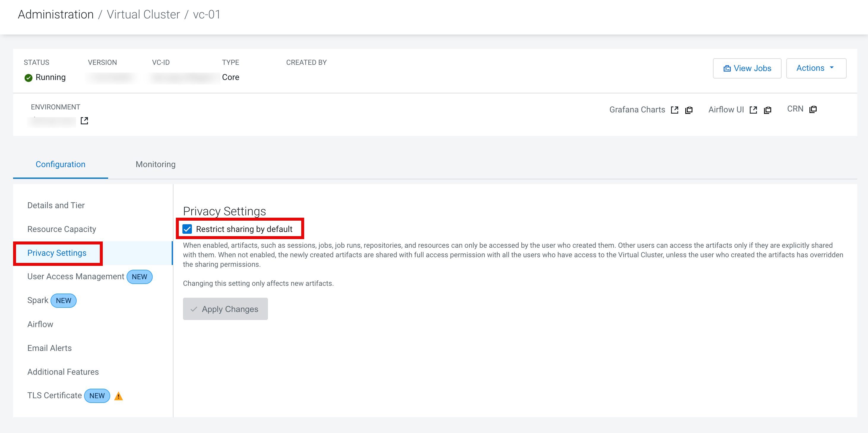Select the Configuration tab

pyautogui.click(x=60, y=164)
